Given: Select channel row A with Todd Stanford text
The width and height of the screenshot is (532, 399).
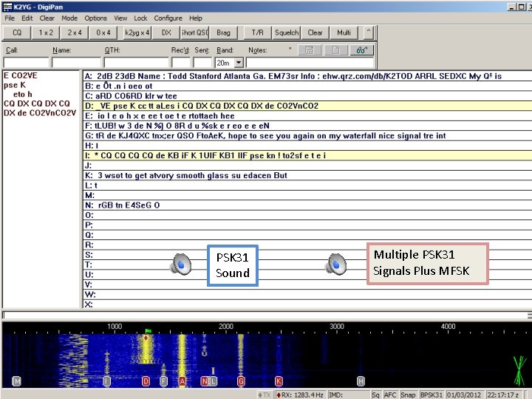Looking at the screenshot, I should (x=307, y=76).
